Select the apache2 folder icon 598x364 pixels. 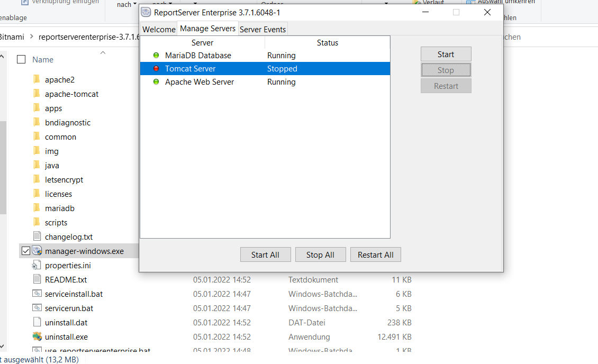37,79
